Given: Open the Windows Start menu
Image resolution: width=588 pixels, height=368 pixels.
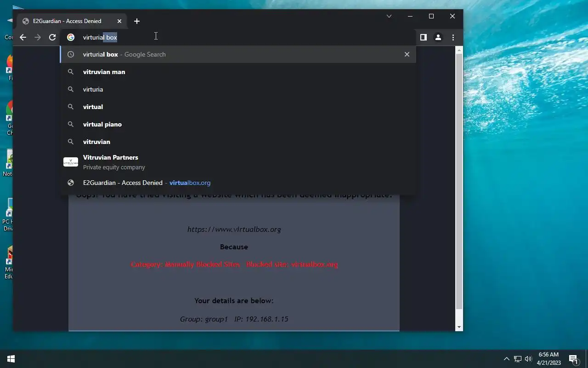Looking at the screenshot, I should coord(11,359).
